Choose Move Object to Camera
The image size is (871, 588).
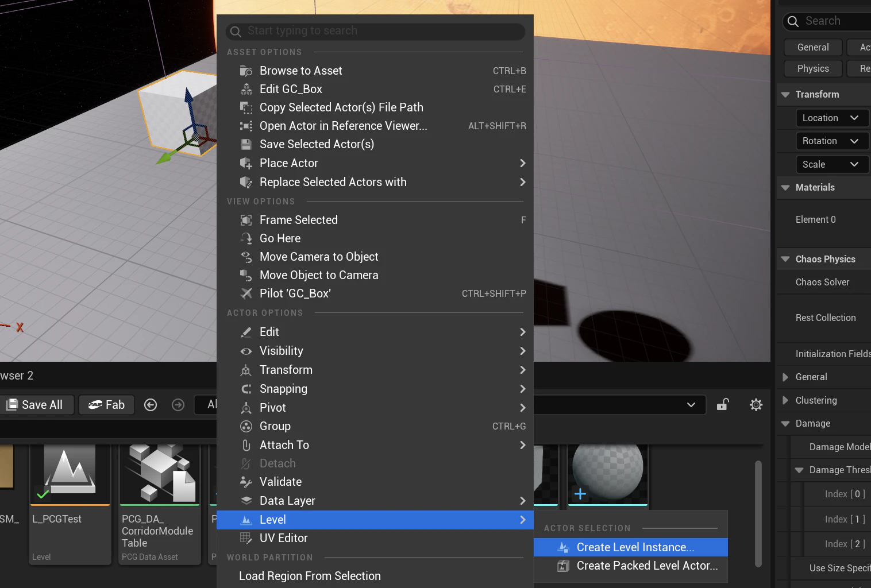[375, 275]
